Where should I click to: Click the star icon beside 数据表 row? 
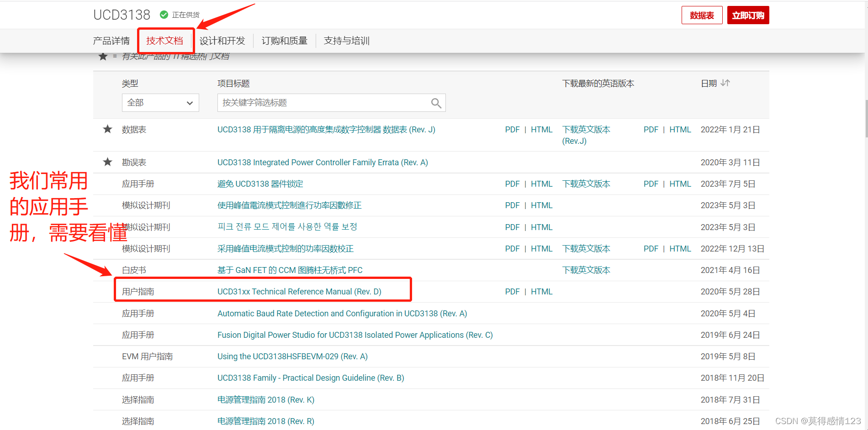[107, 129]
